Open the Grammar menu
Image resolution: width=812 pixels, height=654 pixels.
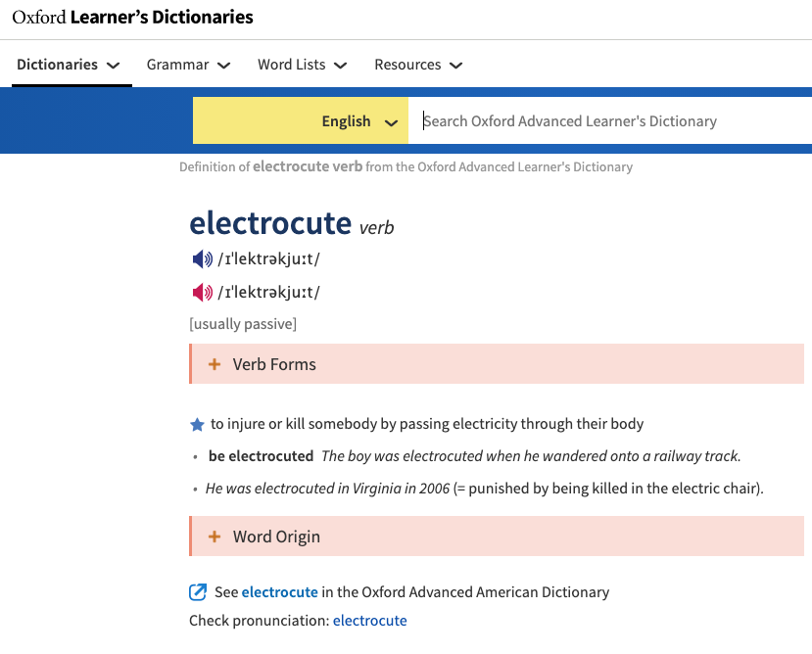click(x=188, y=65)
